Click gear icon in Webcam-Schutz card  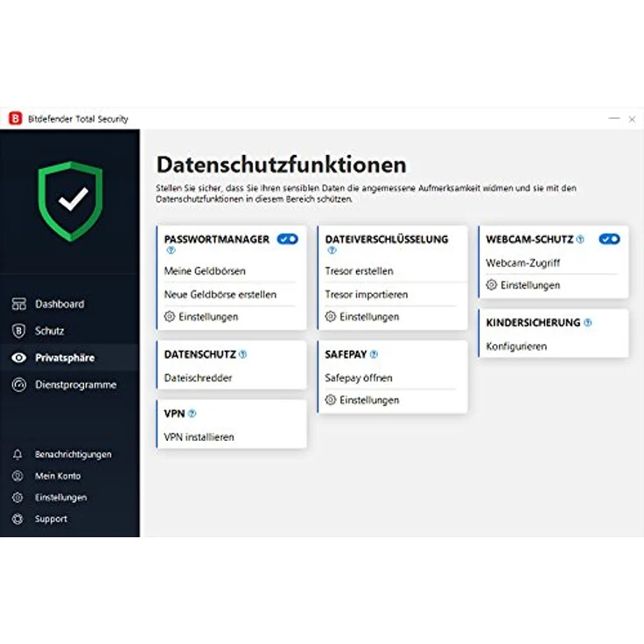pyautogui.click(x=492, y=284)
